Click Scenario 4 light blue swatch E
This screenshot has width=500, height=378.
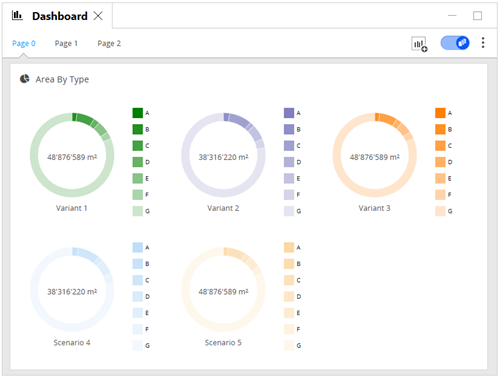click(138, 313)
